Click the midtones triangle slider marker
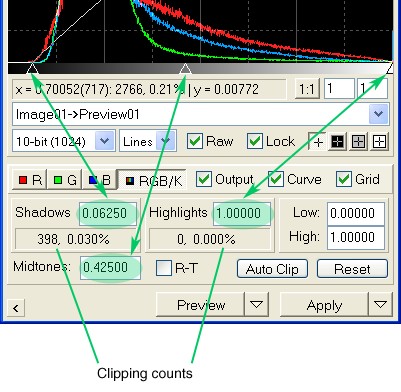Screen dimensions: 401x392 point(185,69)
